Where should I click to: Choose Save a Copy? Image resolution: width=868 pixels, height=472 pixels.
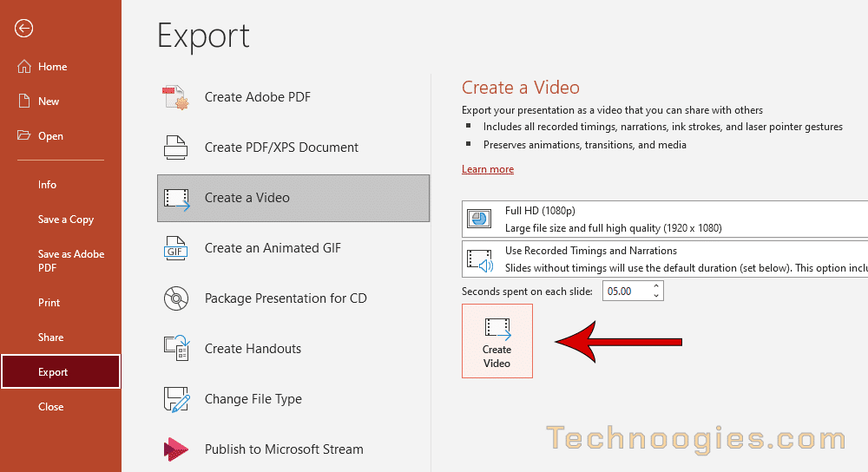coord(61,220)
